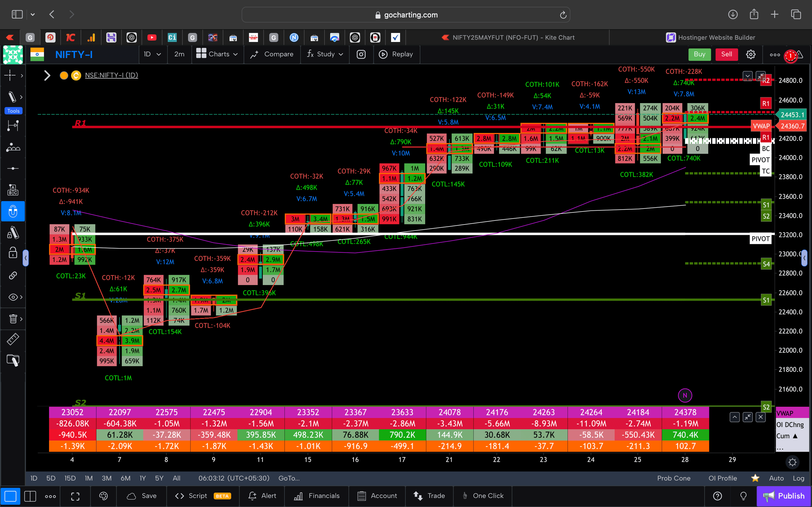Open the Study dropdown menu

pos(325,54)
